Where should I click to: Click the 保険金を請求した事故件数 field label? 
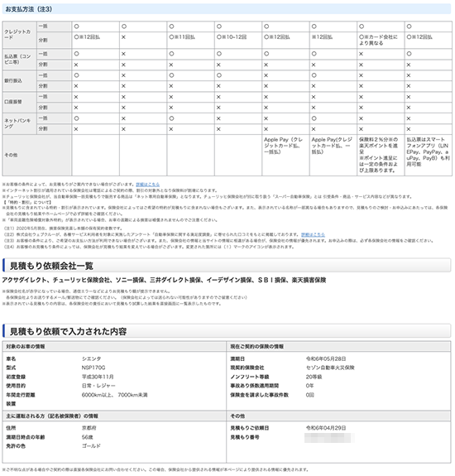pos(260,395)
